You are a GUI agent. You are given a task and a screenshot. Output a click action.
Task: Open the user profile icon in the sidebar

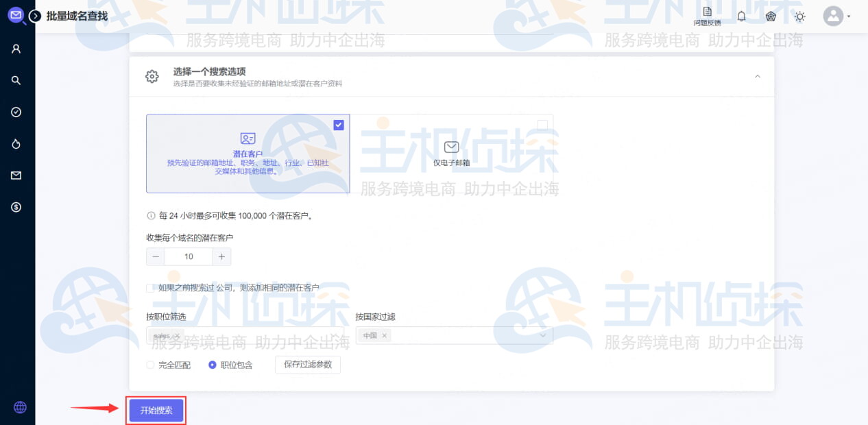17,48
